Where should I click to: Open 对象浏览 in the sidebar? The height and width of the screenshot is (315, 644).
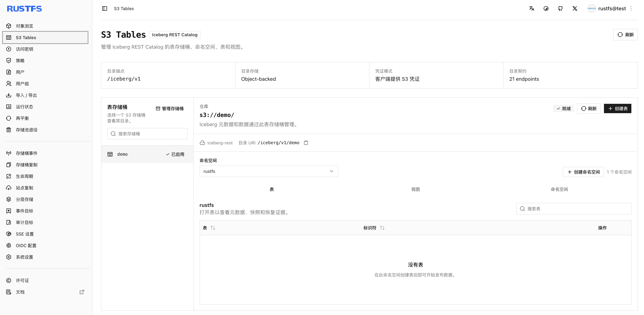coord(45,26)
